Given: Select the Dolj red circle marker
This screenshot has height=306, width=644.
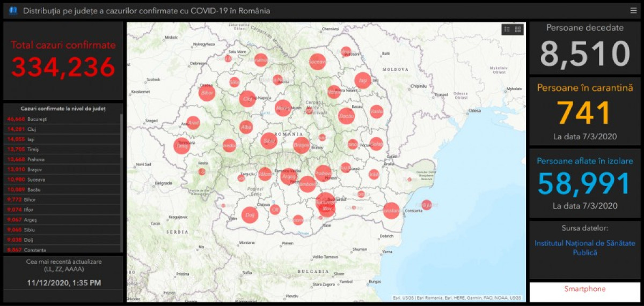Looking at the screenshot, I should click(x=250, y=215).
